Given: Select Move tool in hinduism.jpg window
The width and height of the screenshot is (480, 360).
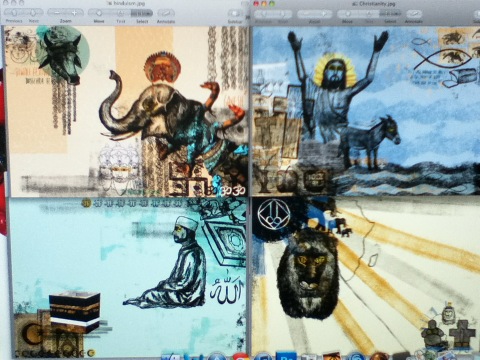Looking at the screenshot, I should coord(99,13).
